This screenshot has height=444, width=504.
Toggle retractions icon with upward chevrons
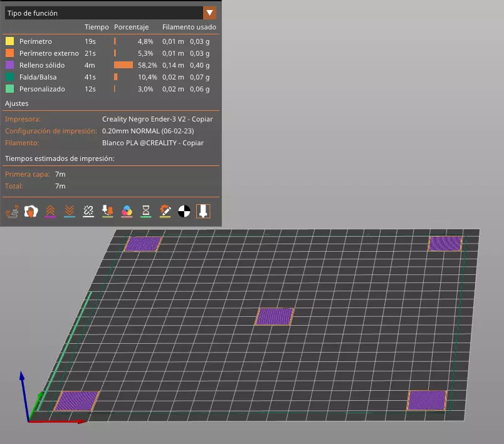pos(50,212)
